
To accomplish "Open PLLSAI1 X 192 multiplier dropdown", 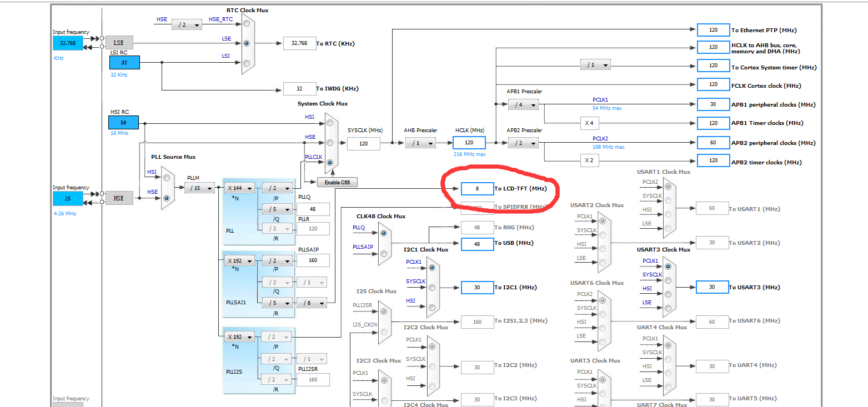I will tap(239, 260).
